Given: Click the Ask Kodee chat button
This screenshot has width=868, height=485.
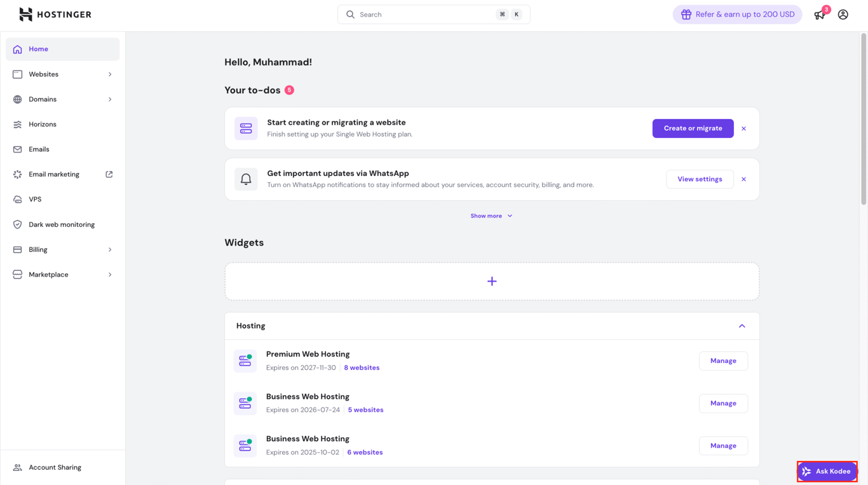Looking at the screenshot, I should coord(827,472).
